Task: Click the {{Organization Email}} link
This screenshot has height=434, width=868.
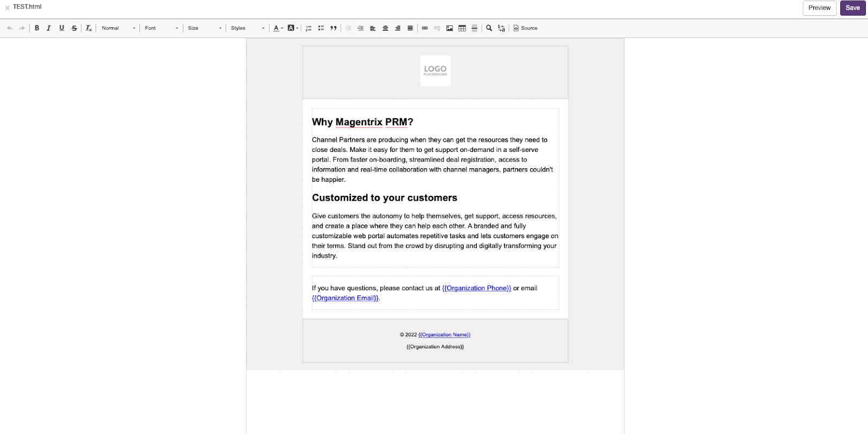Action: [x=345, y=298]
